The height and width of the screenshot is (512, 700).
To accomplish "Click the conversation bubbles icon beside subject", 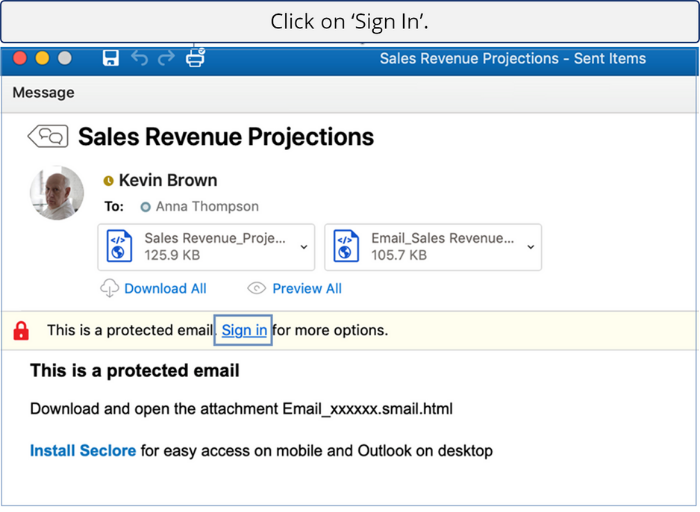I will pyautogui.click(x=47, y=136).
